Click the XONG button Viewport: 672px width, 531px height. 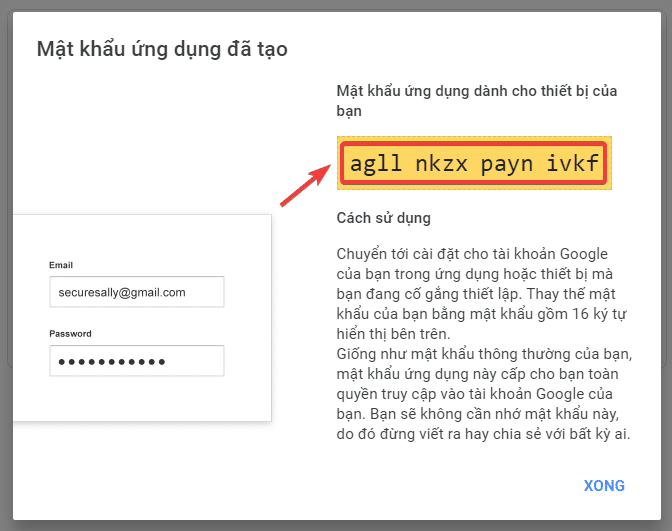[604, 486]
